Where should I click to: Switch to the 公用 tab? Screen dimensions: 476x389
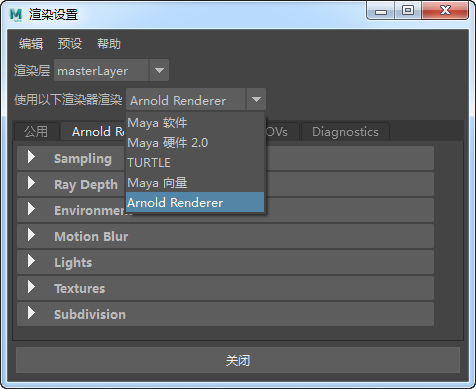click(36, 132)
